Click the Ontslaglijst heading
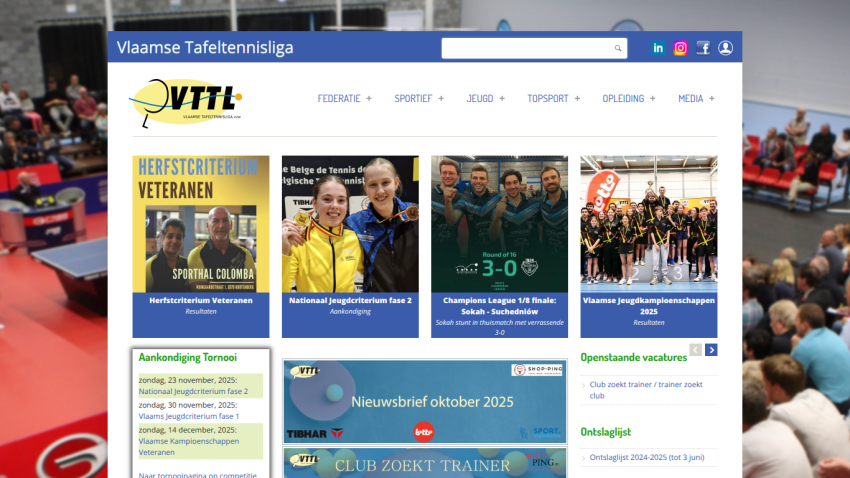 click(606, 432)
